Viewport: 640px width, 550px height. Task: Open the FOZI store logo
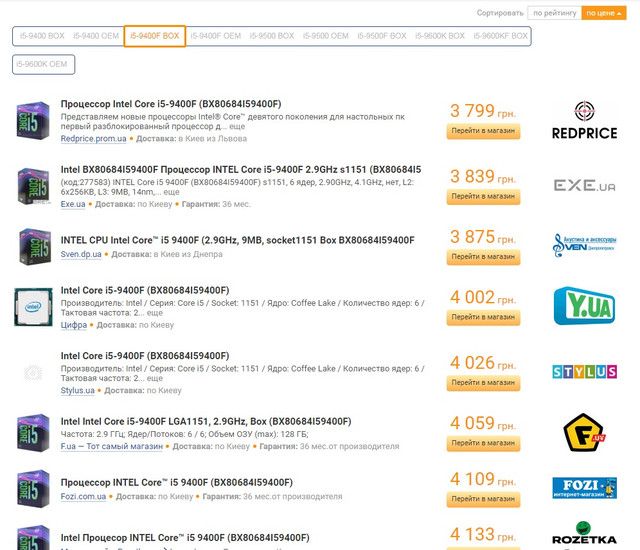(x=584, y=488)
